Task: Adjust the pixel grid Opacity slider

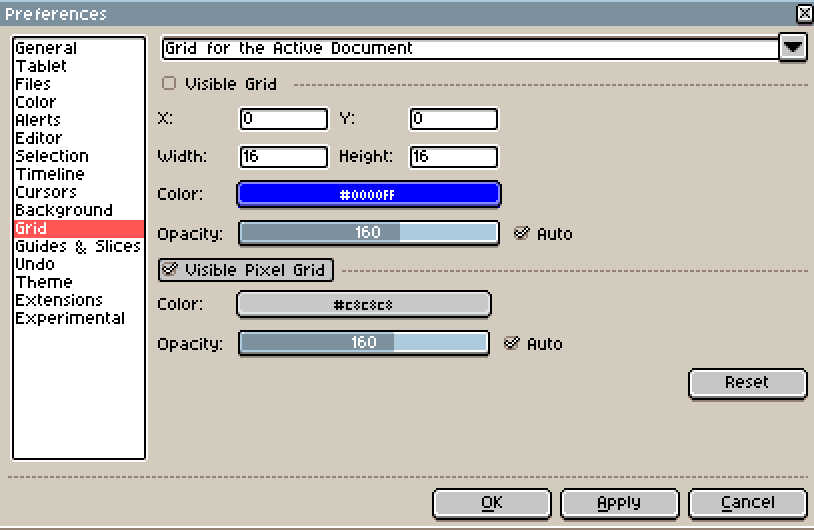Action: coord(363,343)
